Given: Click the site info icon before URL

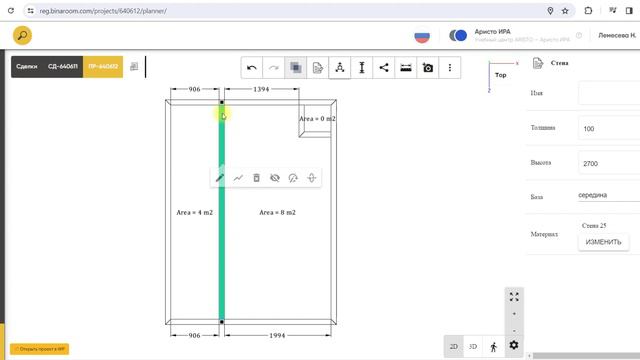Looking at the screenshot, I should tap(30, 11).
